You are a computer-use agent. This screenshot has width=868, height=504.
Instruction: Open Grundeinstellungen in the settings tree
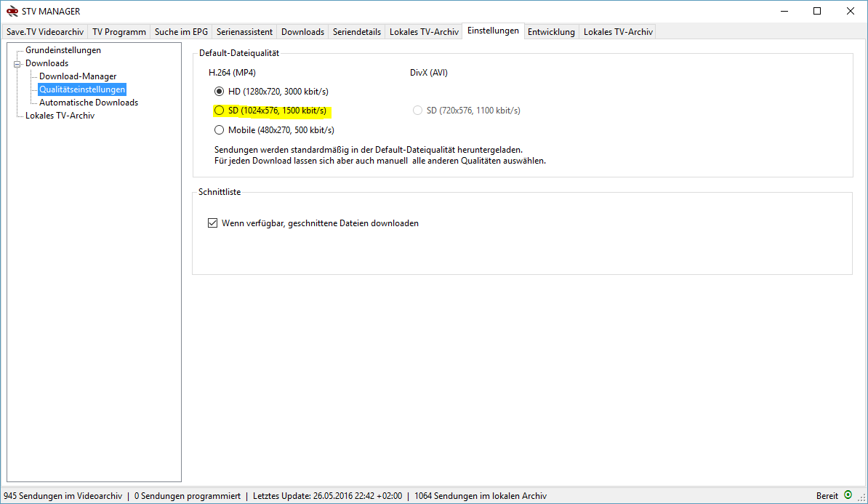click(63, 50)
